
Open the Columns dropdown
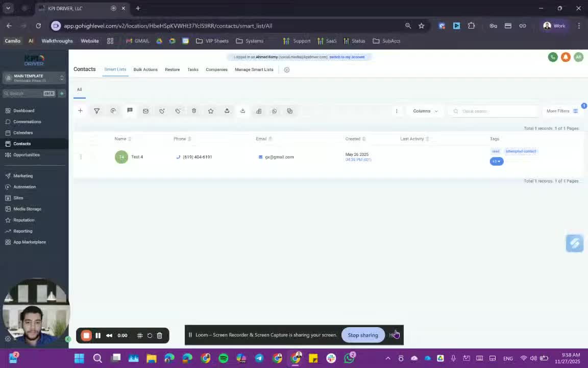(x=425, y=111)
